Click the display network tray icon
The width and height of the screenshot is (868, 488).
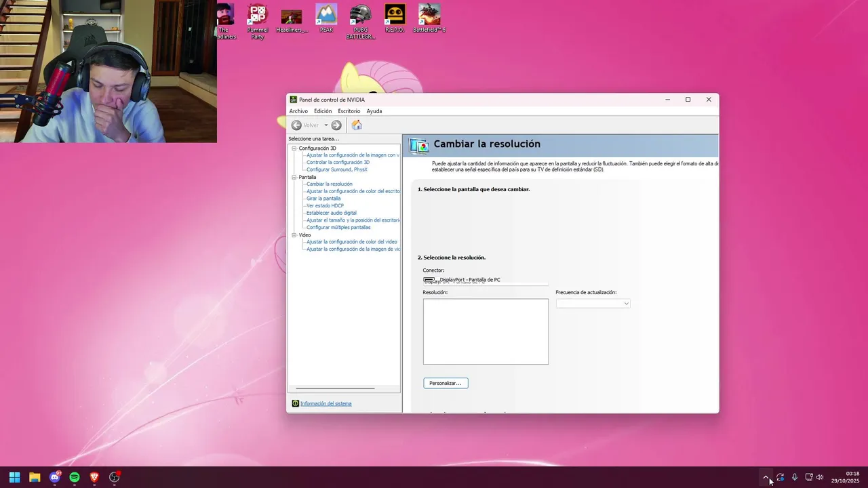pos(808,477)
